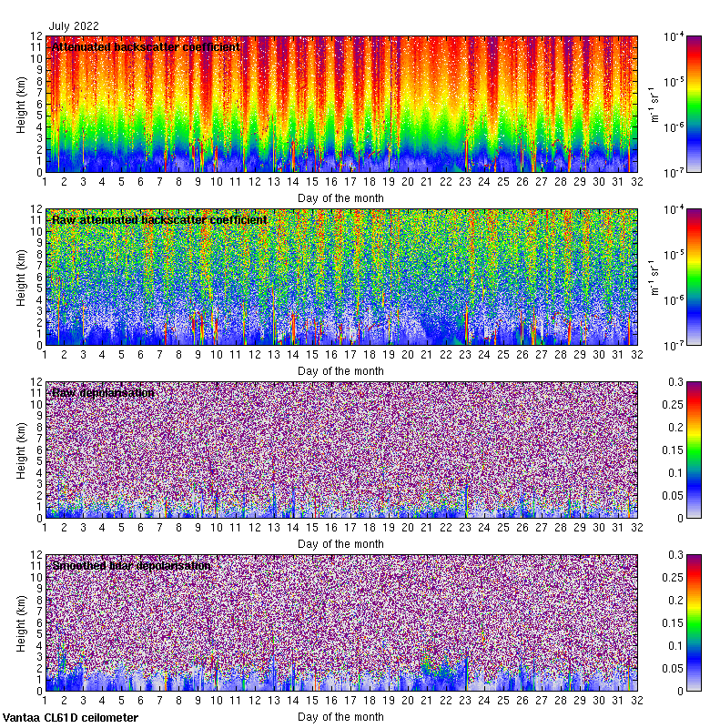Click the "July 2022" title text
Image resolution: width=710 pixels, height=728 pixels.
pyautogui.click(x=75, y=27)
